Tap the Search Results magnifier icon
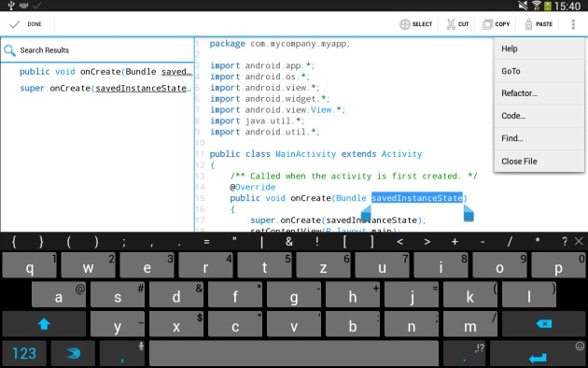Image resolution: width=588 pixels, height=368 pixels. point(9,50)
